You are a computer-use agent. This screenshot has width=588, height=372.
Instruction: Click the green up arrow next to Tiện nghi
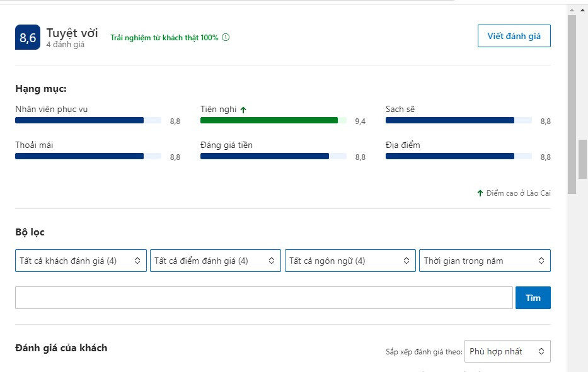[243, 110]
